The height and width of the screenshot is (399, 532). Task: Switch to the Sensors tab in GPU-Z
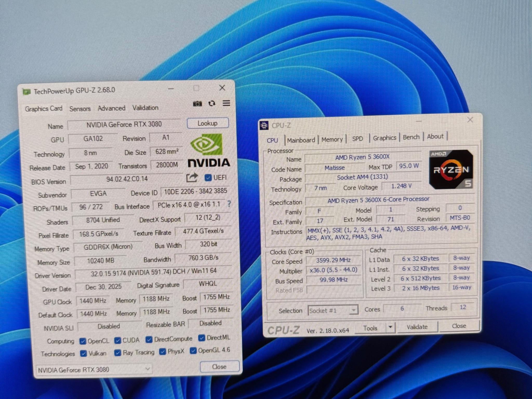(x=80, y=109)
